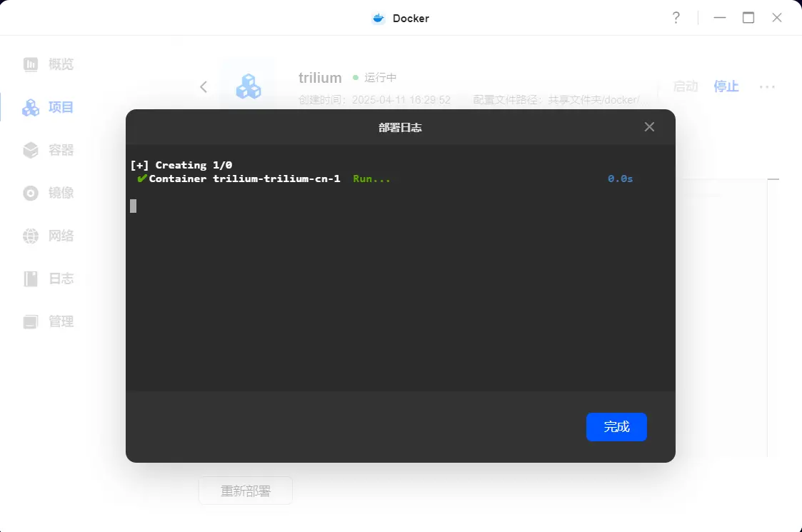Click the 启动 start link
Viewport: 802px width, 532px height.
pyautogui.click(x=685, y=86)
